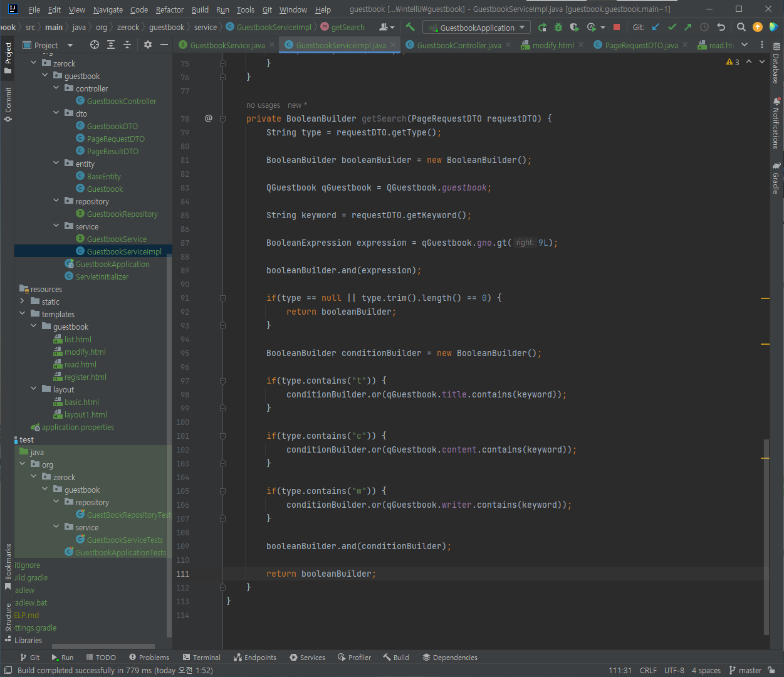784x677 pixels.
Task: Click the UTF-8 encoding in status bar
Action: click(x=674, y=670)
